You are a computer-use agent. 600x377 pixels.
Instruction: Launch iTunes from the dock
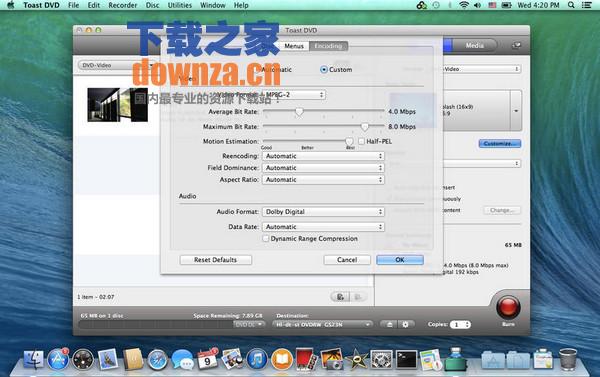click(257, 360)
